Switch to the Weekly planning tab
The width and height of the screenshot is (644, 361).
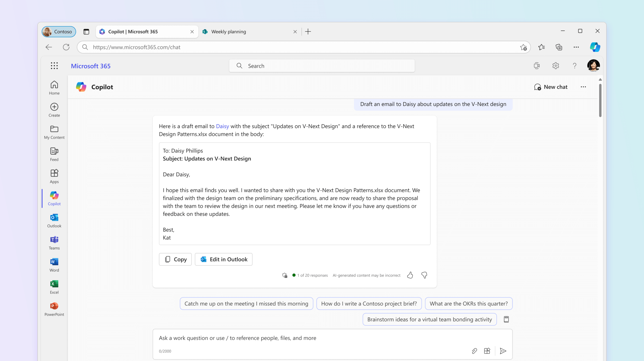pyautogui.click(x=228, y=32)
